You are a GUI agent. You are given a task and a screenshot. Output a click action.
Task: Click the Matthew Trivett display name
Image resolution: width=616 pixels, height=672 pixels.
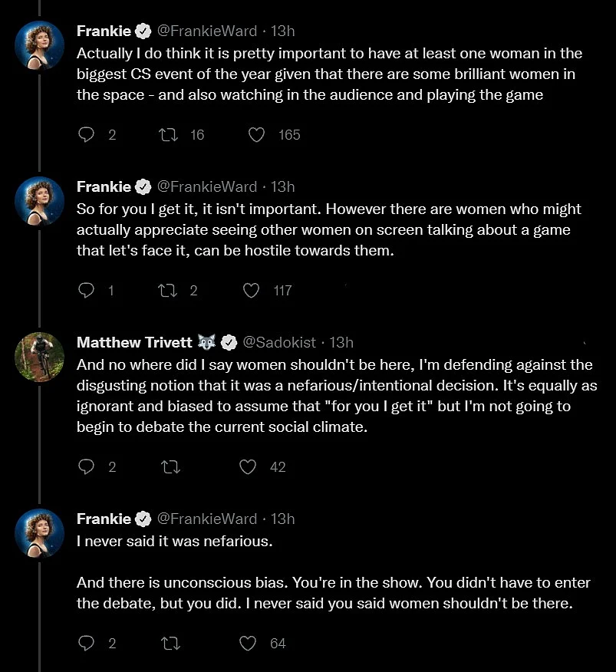134,342
